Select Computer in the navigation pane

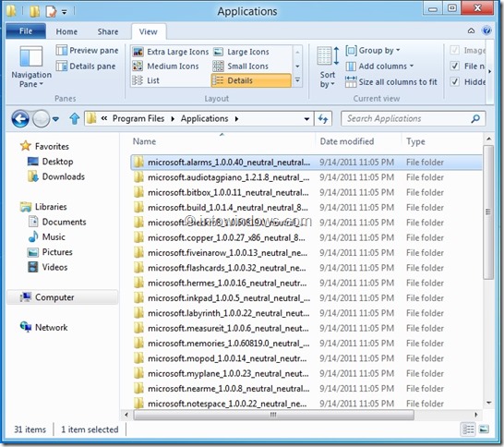[63, 297]
